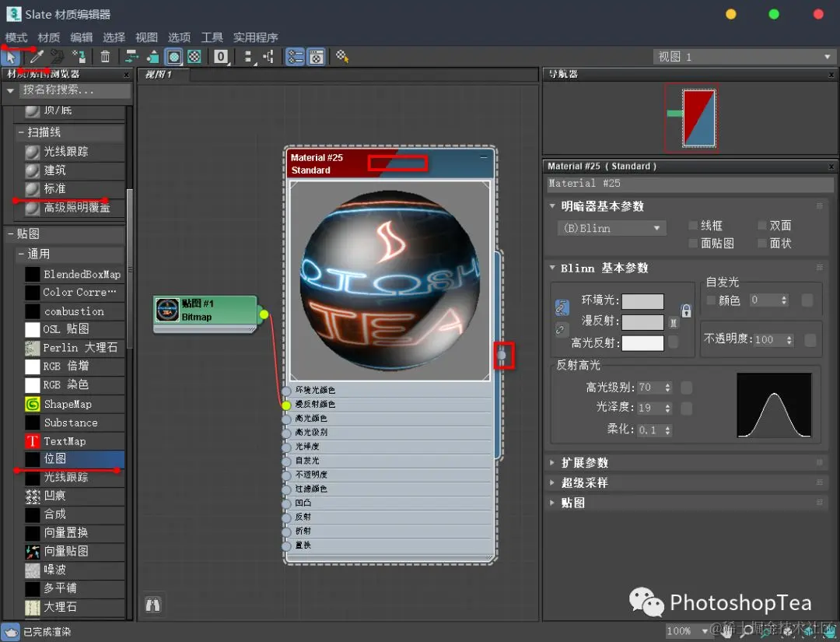The height and width of the screenshot is (642, 840).
Task: Click the M map button beside 漫反射
Action: [674, 322]
